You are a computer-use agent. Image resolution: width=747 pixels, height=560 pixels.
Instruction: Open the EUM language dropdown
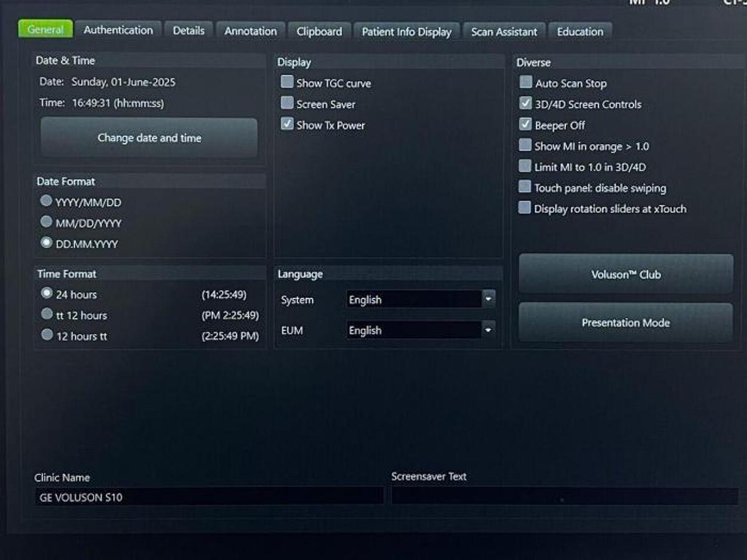(421, 330)
